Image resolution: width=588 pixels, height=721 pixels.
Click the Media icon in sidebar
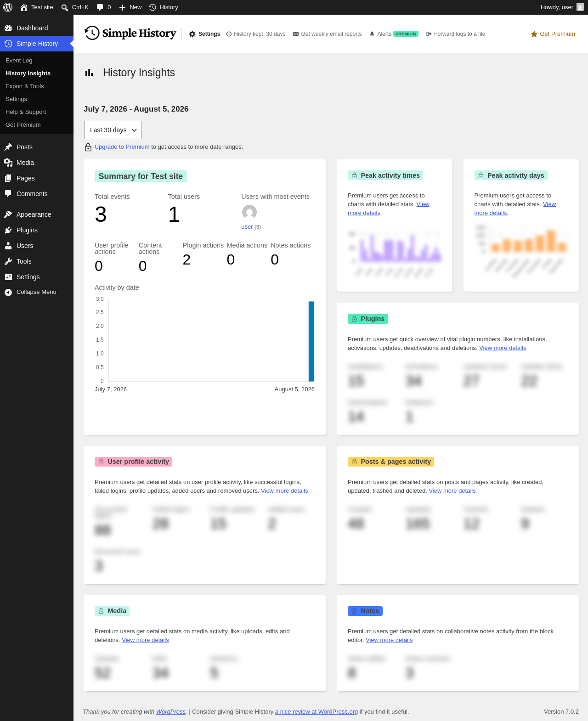pos(8,163)
